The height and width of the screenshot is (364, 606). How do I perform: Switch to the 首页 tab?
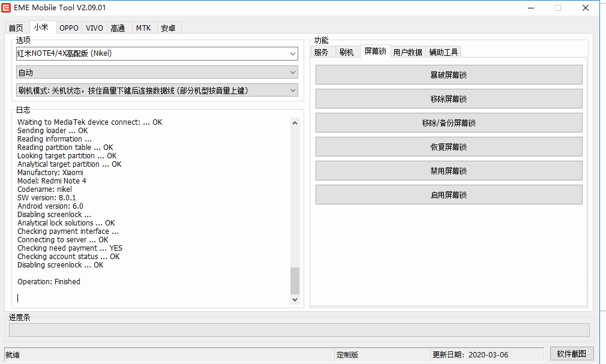point(16,28)
